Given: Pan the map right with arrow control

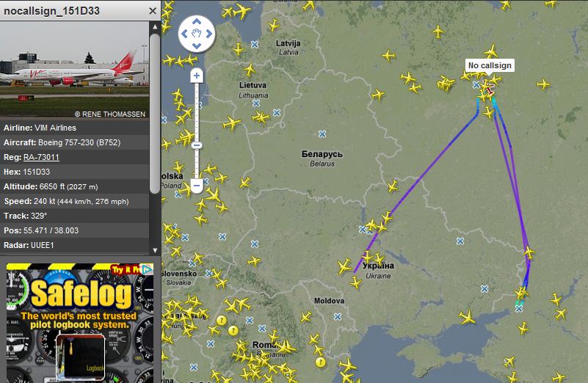Looking at the screenshot, I should click(209, 34).
